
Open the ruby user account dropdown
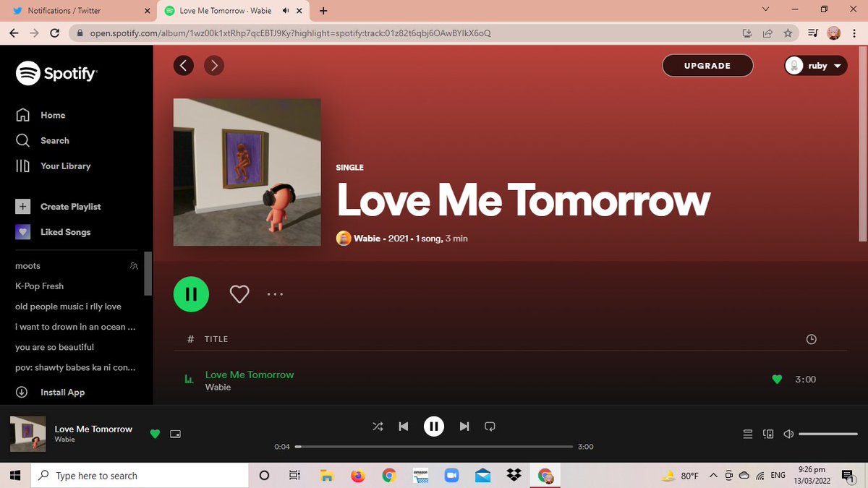(816, 66)
